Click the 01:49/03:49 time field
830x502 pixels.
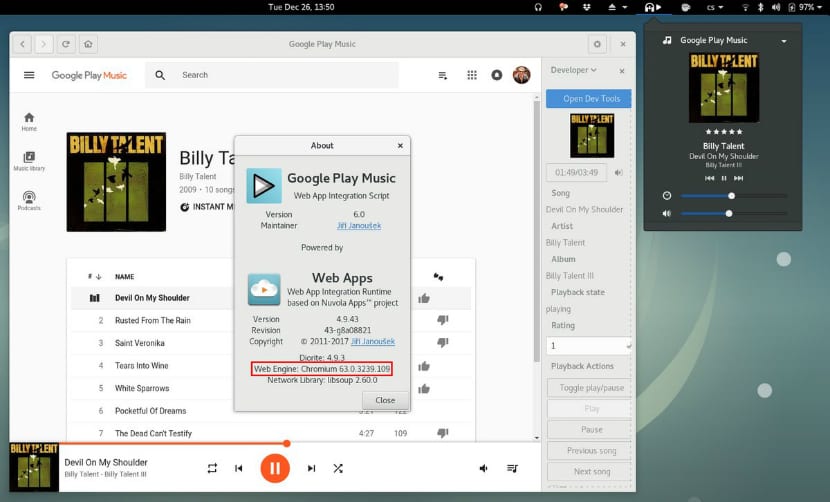coord(576,173)
